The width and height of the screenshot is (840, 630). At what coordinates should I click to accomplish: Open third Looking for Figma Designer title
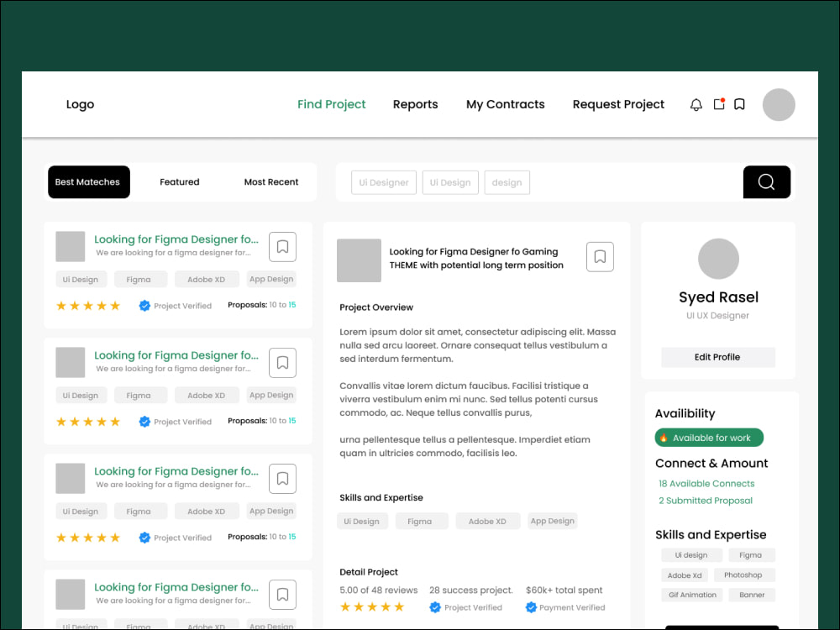[x=176, y=471]
